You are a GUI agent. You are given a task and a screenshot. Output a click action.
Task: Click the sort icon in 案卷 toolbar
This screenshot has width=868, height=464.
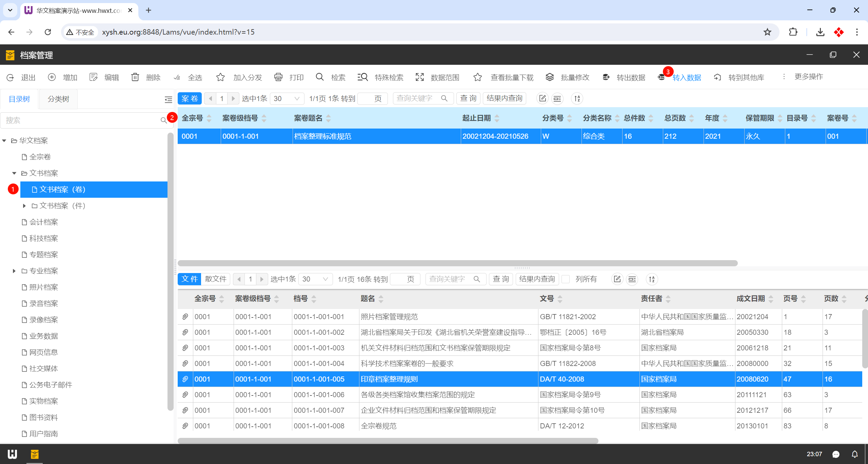[577, 98]
